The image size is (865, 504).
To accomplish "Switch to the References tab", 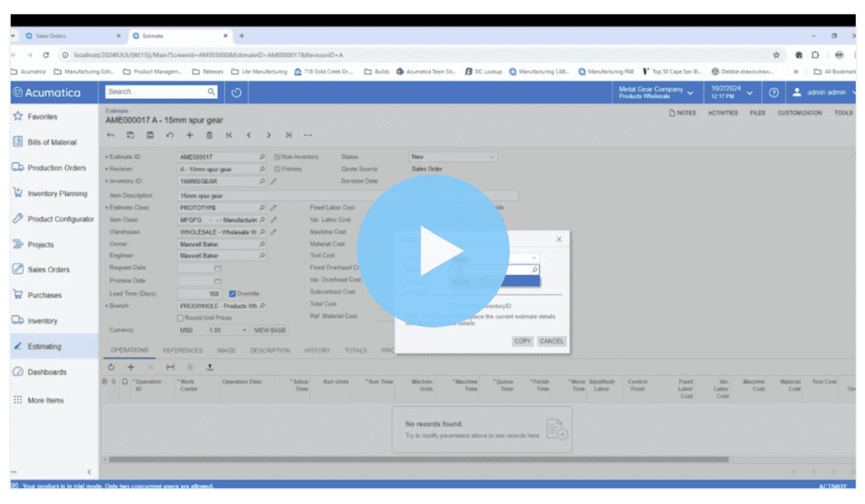I will click(x=182, y=350).
